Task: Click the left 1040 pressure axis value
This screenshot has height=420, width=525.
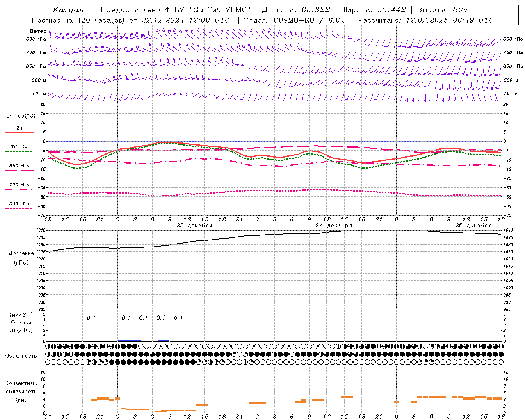Action: pos(41,231)
